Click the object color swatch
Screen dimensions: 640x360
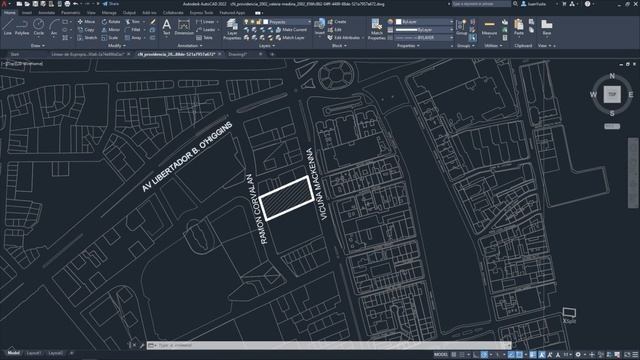click(398, 22)
